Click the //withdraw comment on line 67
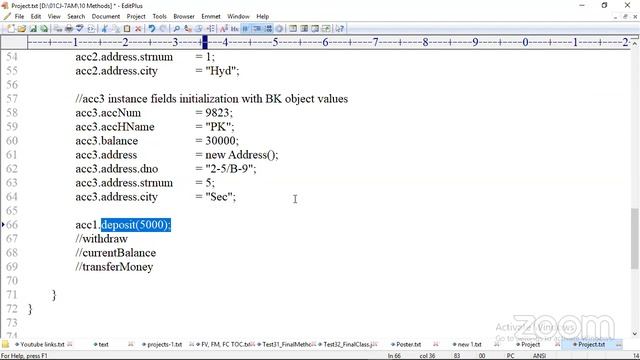 tap(101, 239)
